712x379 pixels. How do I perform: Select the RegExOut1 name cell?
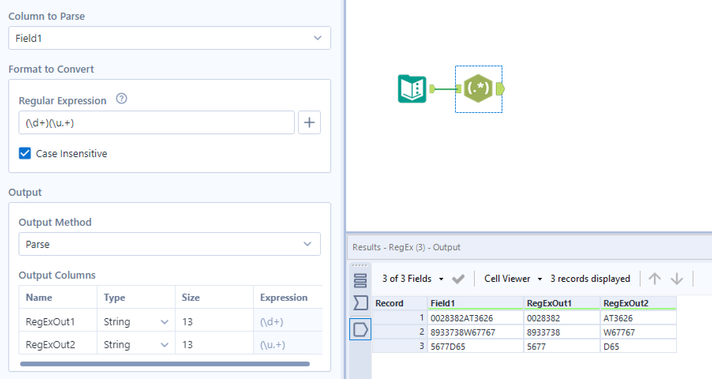click(58, 322)
